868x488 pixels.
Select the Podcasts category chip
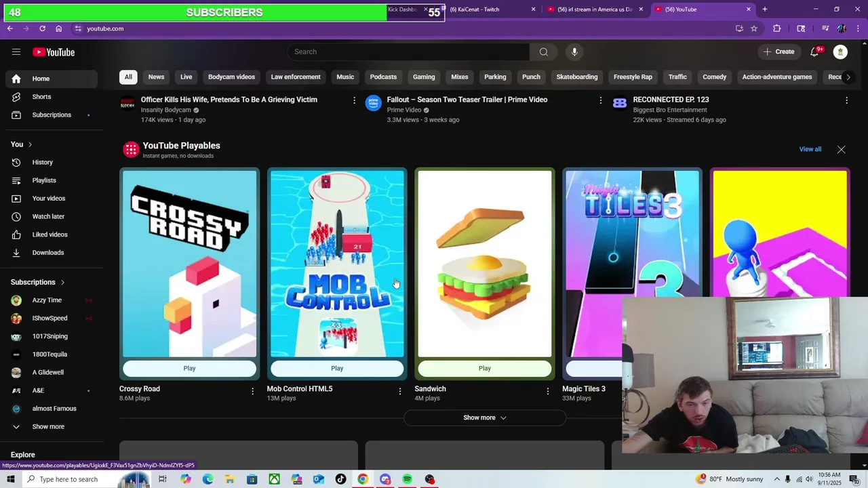(383, 77)
